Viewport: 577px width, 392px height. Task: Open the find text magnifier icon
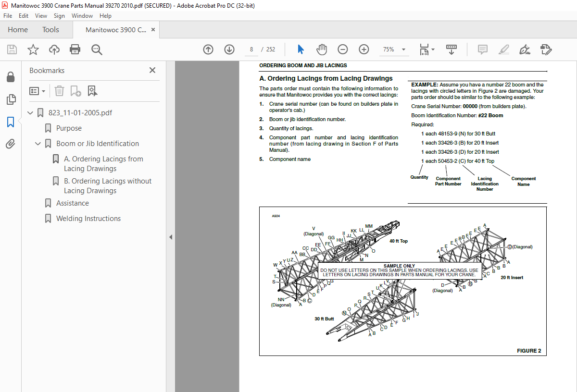point(97,49)
